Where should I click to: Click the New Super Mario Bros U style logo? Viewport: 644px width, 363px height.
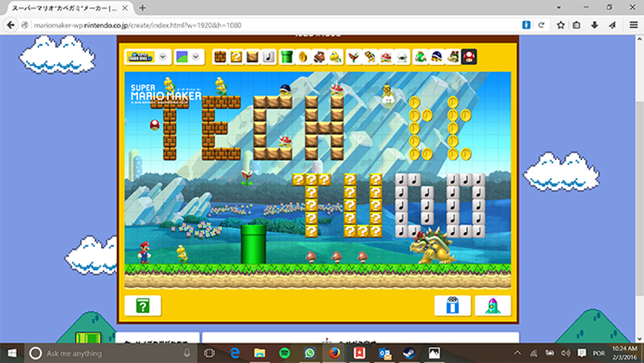tap(141, 57)
